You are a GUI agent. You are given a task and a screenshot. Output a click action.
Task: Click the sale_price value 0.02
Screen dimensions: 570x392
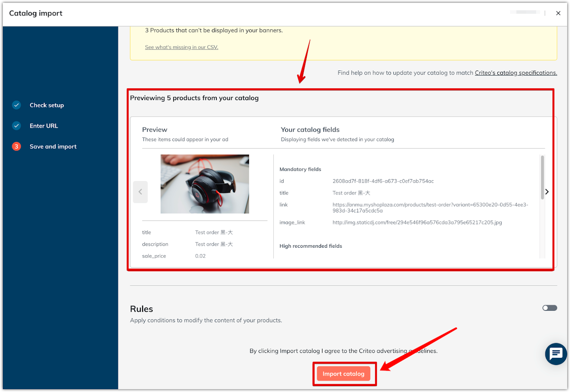tap(200, 256)
